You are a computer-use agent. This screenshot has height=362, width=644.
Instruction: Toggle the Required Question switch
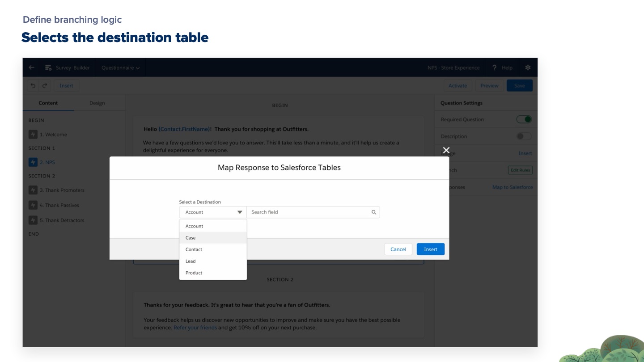point(524,119)
